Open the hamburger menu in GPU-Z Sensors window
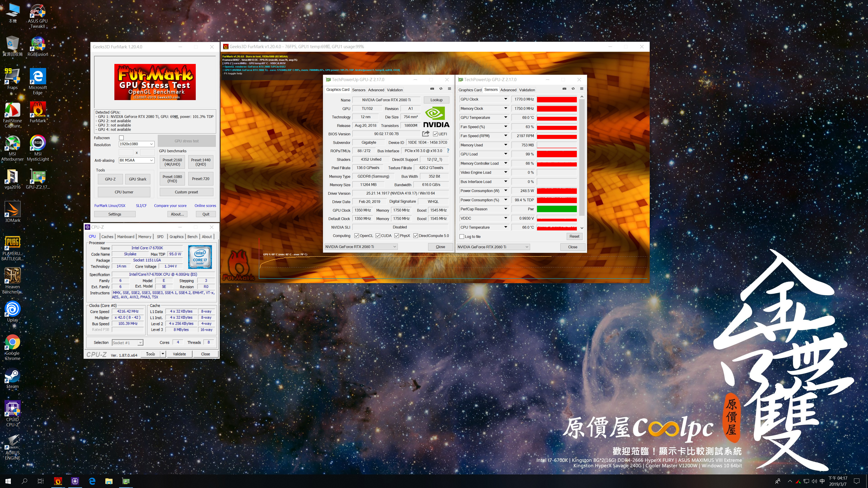This screenshot has height=488, width=868. coord(582,89)
